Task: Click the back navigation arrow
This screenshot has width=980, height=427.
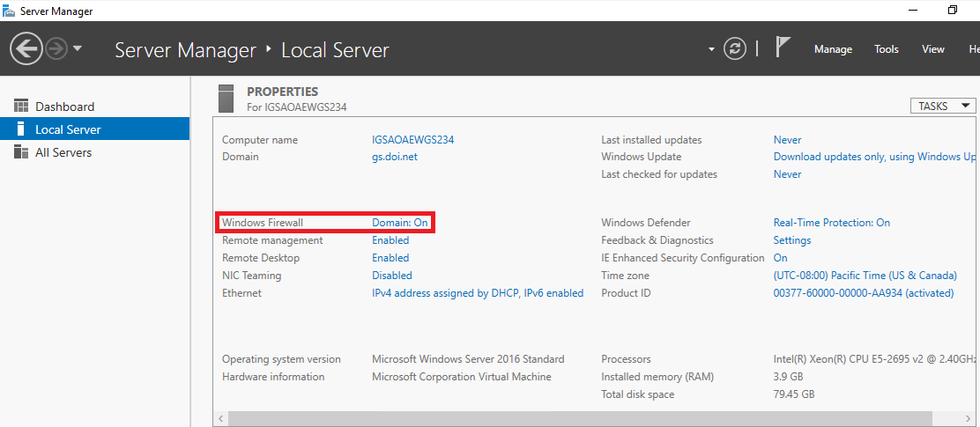Action: [x=26, y=48]
